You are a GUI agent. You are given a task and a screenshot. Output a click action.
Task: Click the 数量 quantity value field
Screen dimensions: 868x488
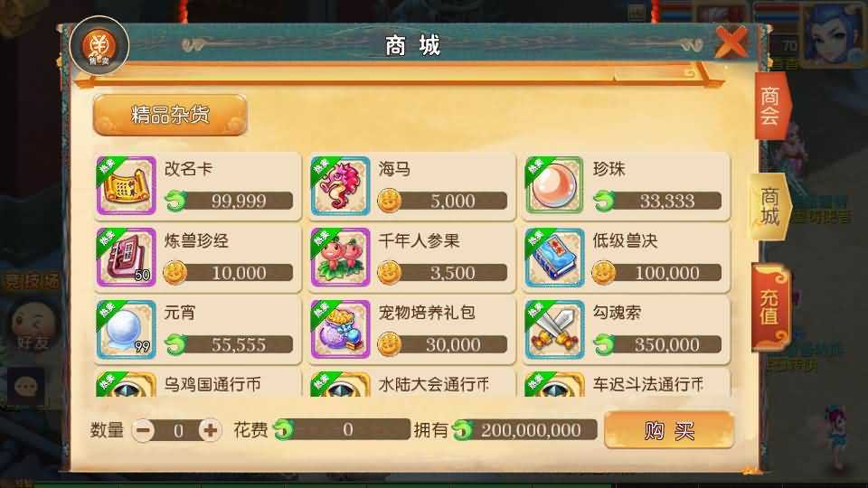[178, 430]
